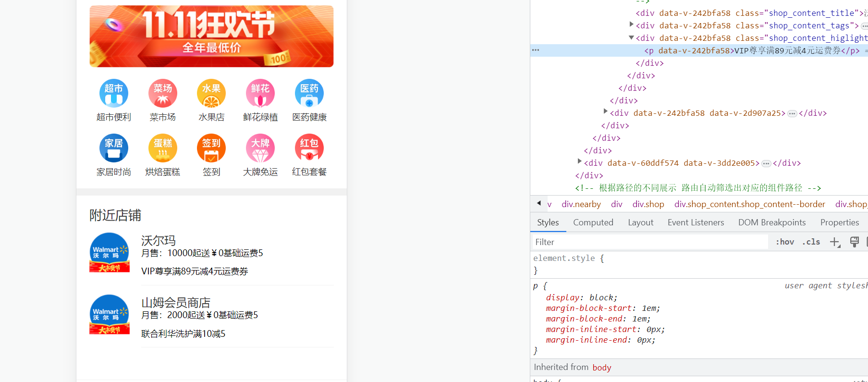Open the 红包套餐 category icon
The image size is (868, 382).
(309, 148)
